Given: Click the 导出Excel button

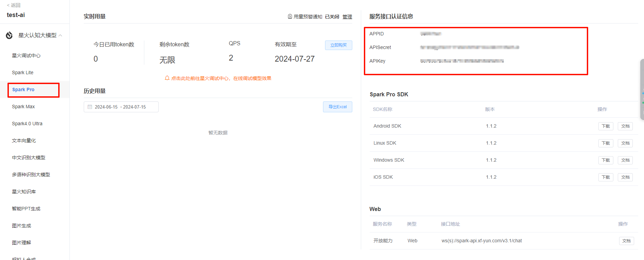Looking at the screenshot, I should click(x=338, y=107).
